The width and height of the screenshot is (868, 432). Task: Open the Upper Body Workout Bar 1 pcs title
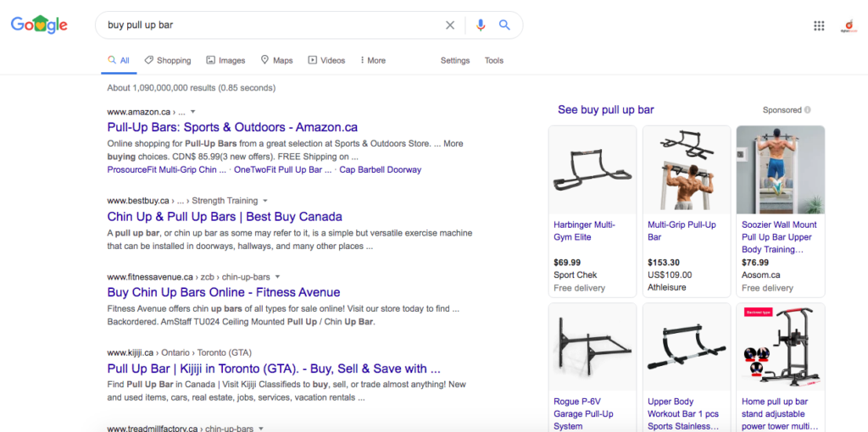pos(683,413)
